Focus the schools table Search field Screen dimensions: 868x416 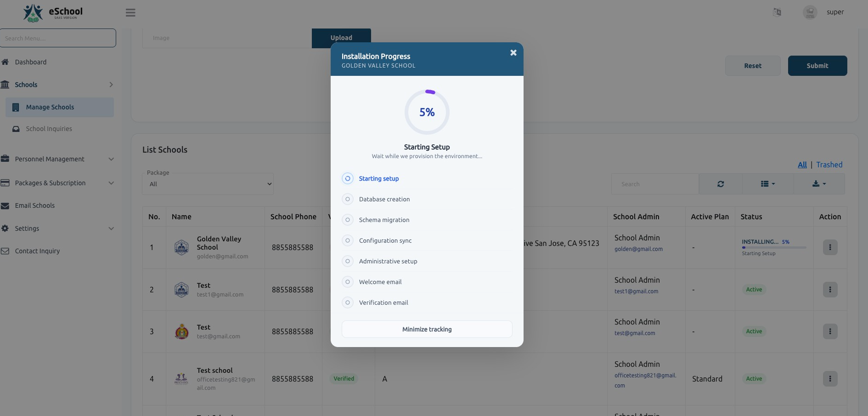pos(655,184)
